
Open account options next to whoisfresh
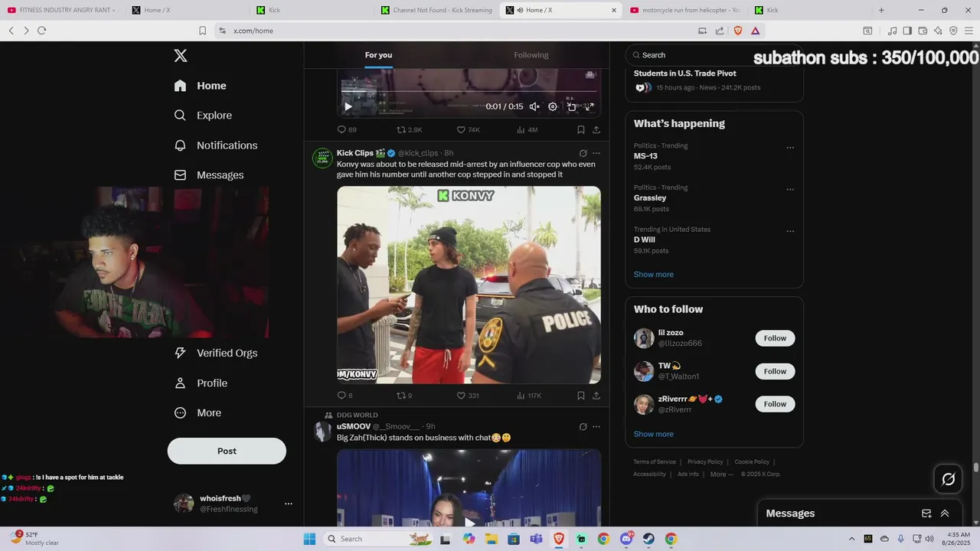(289, 504)
